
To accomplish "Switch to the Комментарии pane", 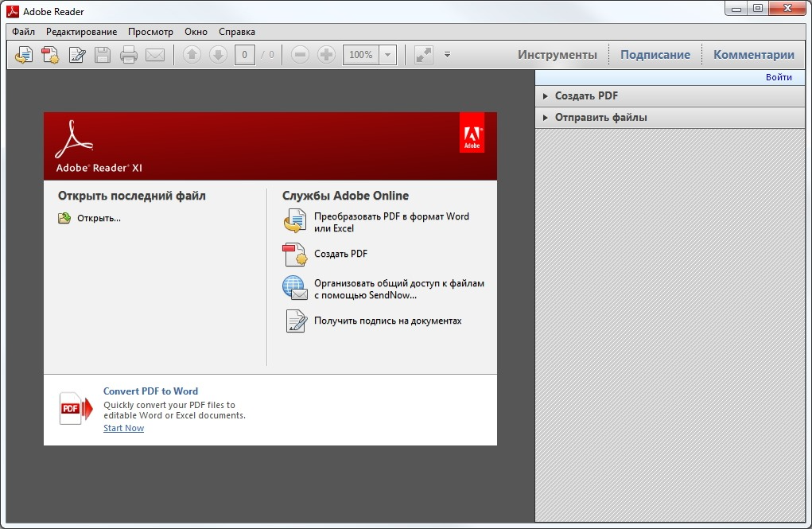I will [753, 55].
